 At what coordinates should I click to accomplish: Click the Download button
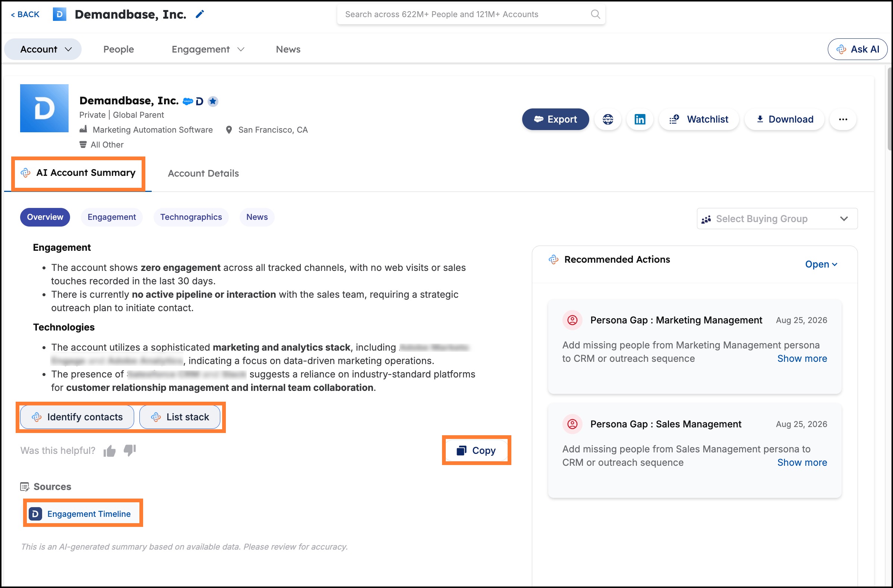(x=785, y=119)
